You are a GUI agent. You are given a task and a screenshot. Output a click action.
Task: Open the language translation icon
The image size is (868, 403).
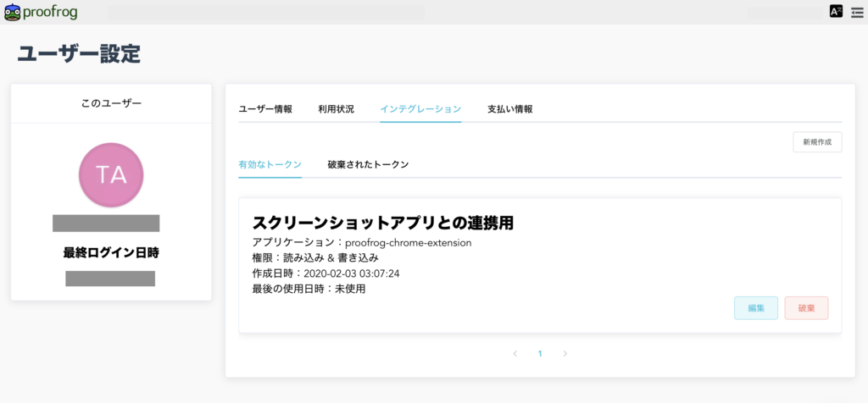pyautogui.click(x=836, y=12)
